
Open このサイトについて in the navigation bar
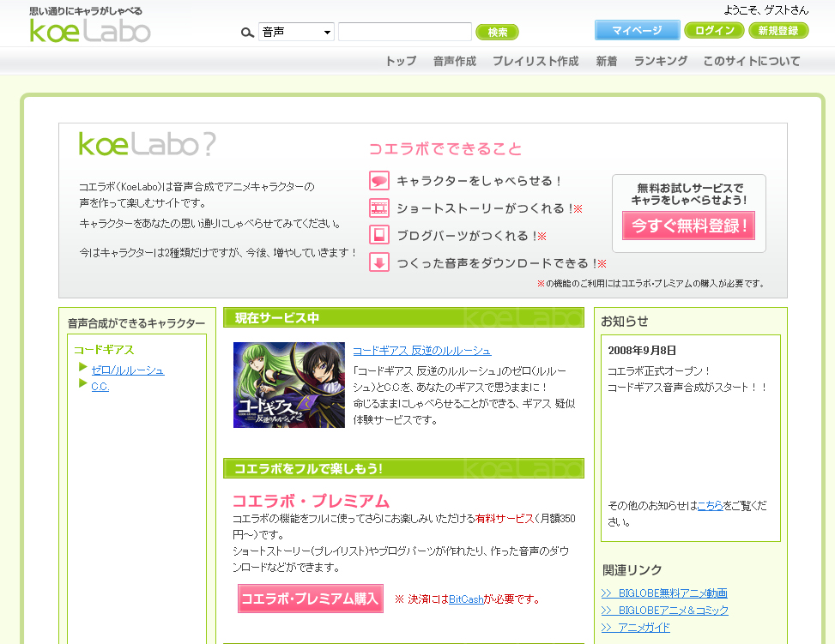(752, 61)
